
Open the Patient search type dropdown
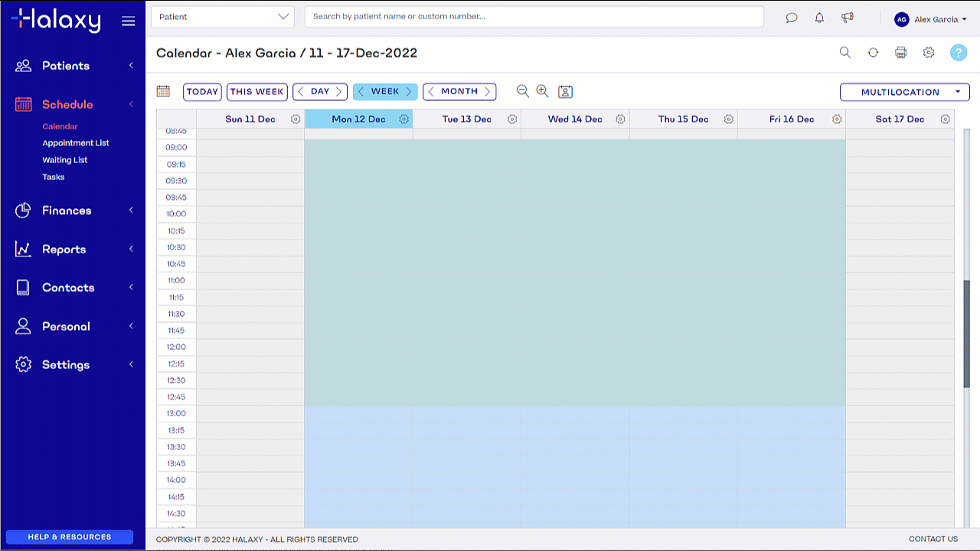tap(222, 16)
